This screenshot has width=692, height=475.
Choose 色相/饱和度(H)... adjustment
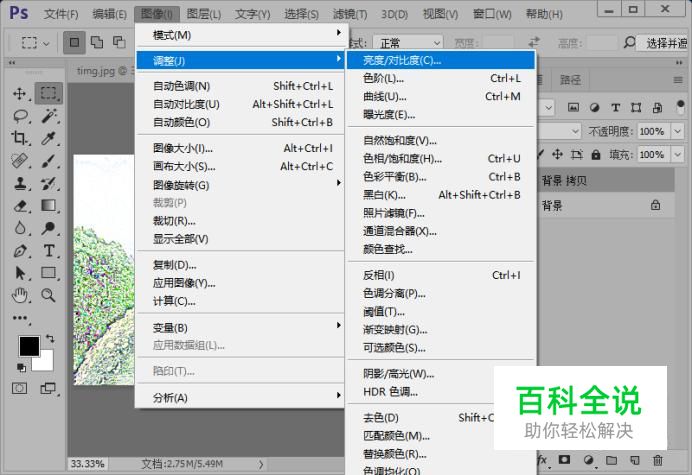[x=441, y=159]
